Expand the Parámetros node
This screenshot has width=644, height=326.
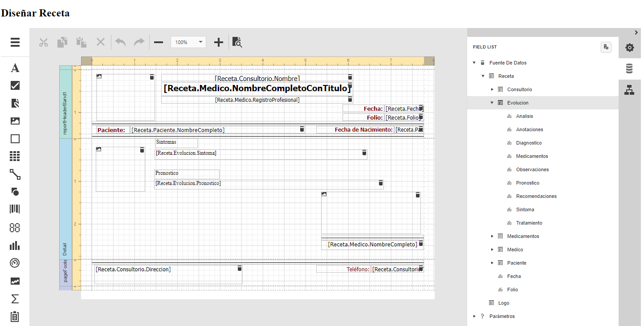coord(474,316)
